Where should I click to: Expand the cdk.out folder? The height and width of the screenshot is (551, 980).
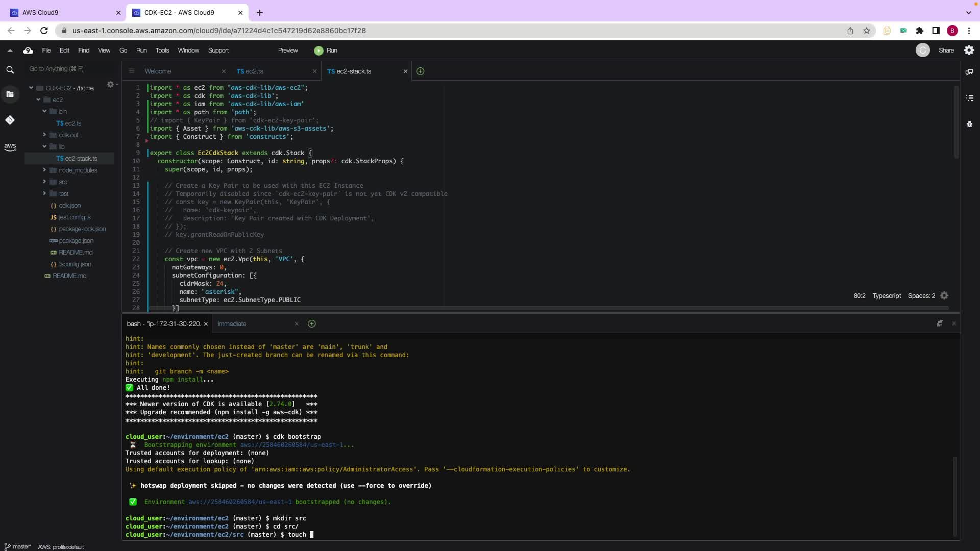(x=44, y=135)
